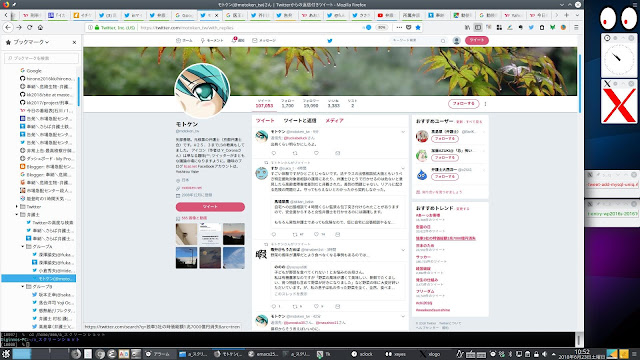Open the KDE application launcher
This screenshot has height=360, width=640.
(x=6, y=354)
